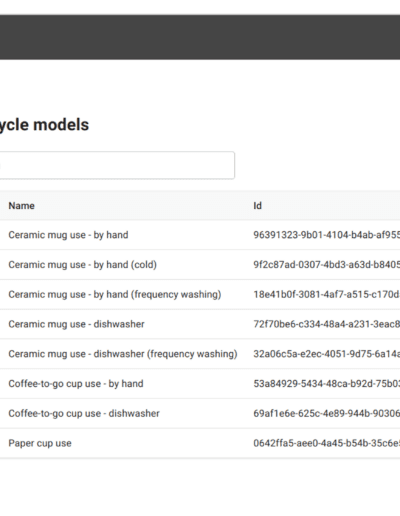
Task: Click the Name column header
Action: click(21, 206)
